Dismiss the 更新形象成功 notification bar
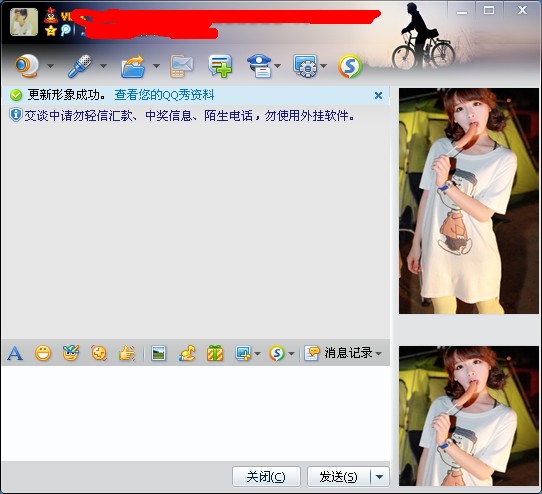Screen dimensions: 542x494 point(379,95)
